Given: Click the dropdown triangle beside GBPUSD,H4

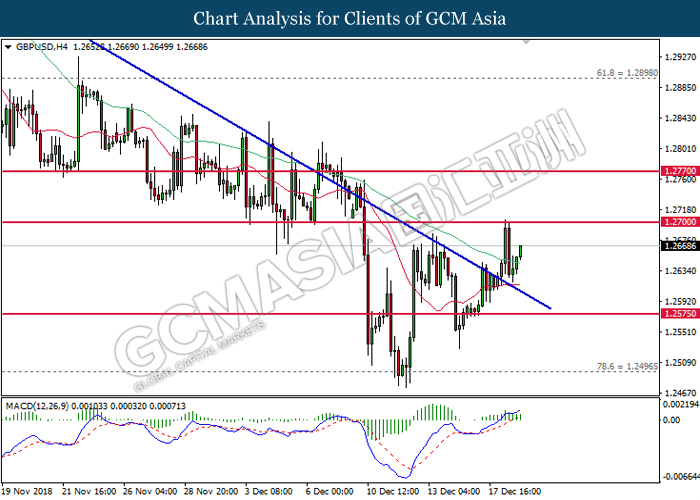Looking at the screenshot, I should (x=8, y=47).
